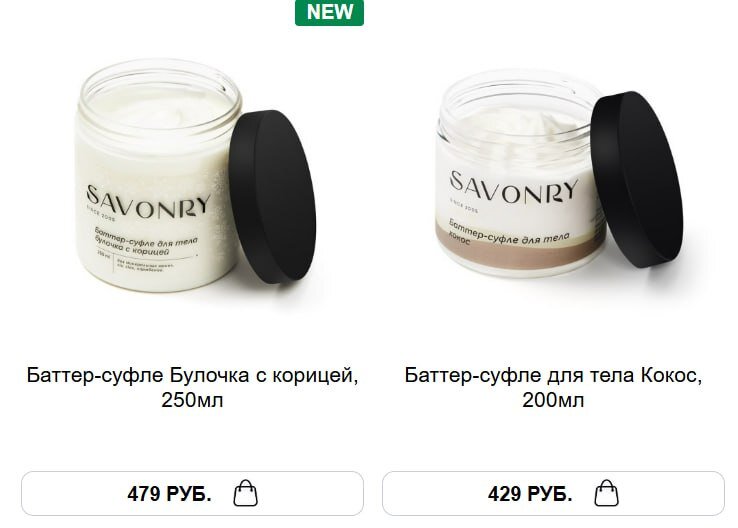Click the label text on the cinnamon jar
738x528 pixels.
(146, 243)
